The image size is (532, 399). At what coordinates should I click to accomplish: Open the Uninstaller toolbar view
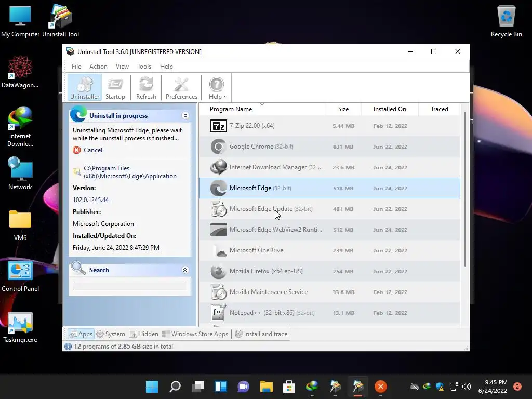(x=85, y=87)
